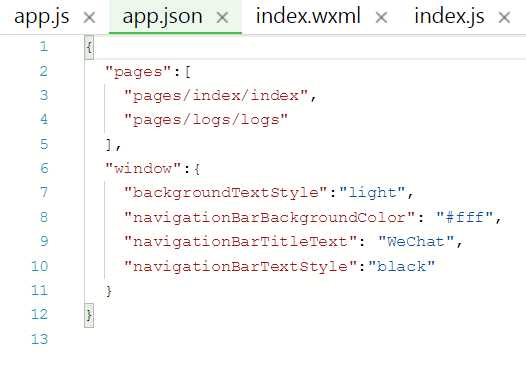Click the "navigationBarTitleText" key
This screenshot has height=365, width=526.
(240, 242)
